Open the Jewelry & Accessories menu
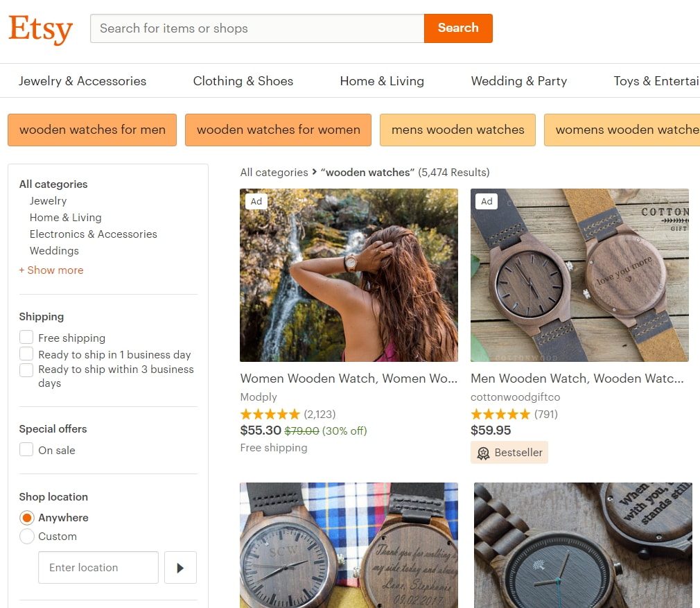Image resolution: width=700 pixels, height=608 pixels. tap(82, 81)
